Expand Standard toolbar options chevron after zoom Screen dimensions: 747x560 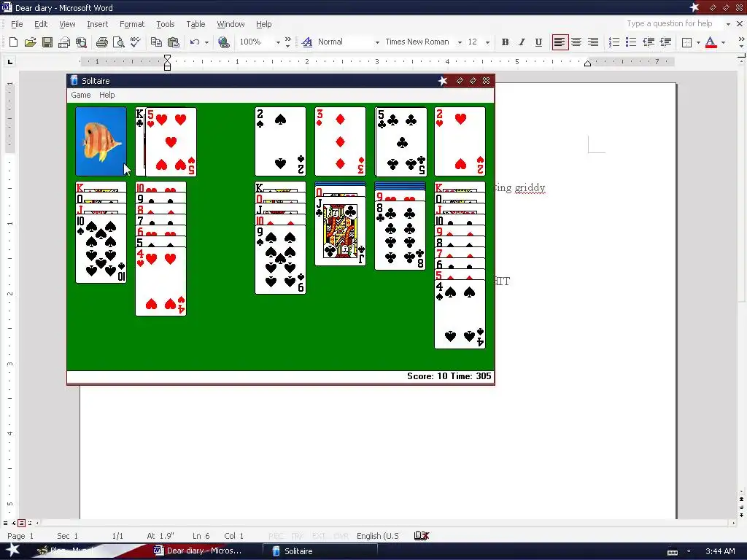[x=287, y=42]
